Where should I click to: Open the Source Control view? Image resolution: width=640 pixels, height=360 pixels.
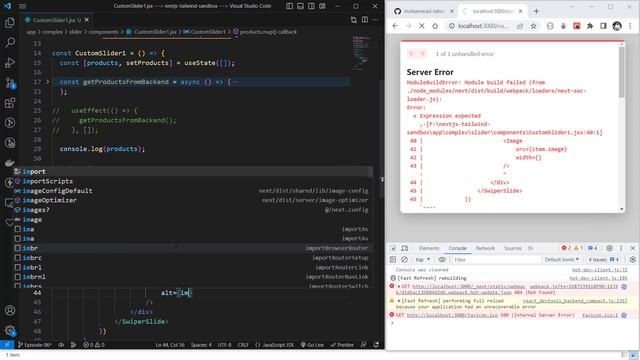10,83
